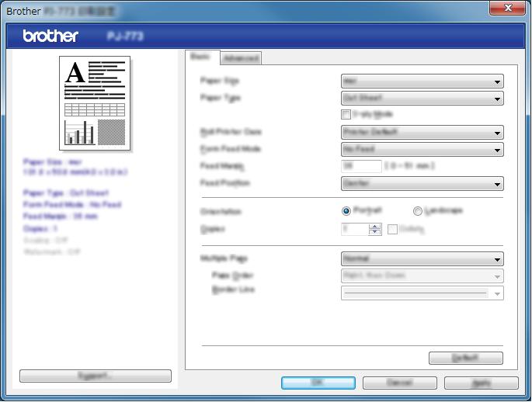
Task: Enable the 2-ply Mode checkbox
Action: point(346,114)
